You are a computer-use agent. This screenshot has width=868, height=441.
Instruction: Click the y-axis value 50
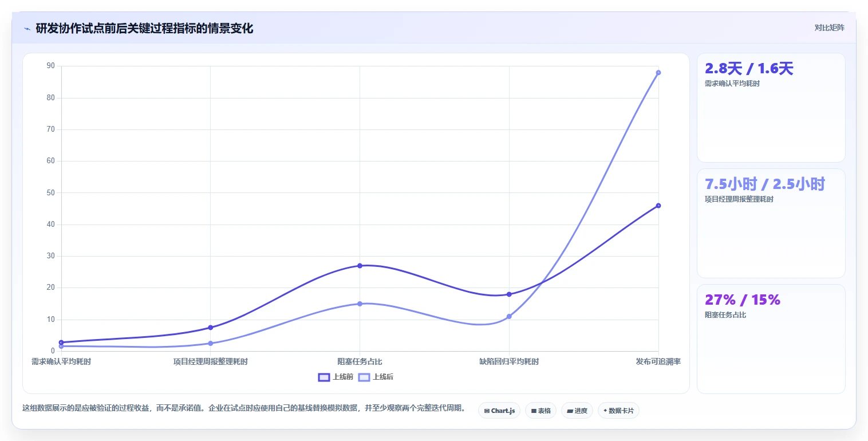(x=51, y=192)
